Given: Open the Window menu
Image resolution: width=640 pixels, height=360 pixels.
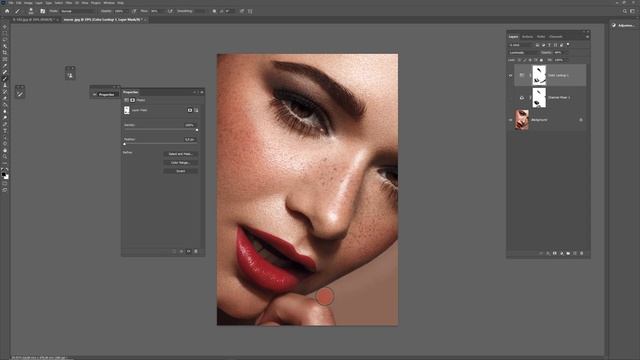Looking at the screenshot, I should coord(109,3).
